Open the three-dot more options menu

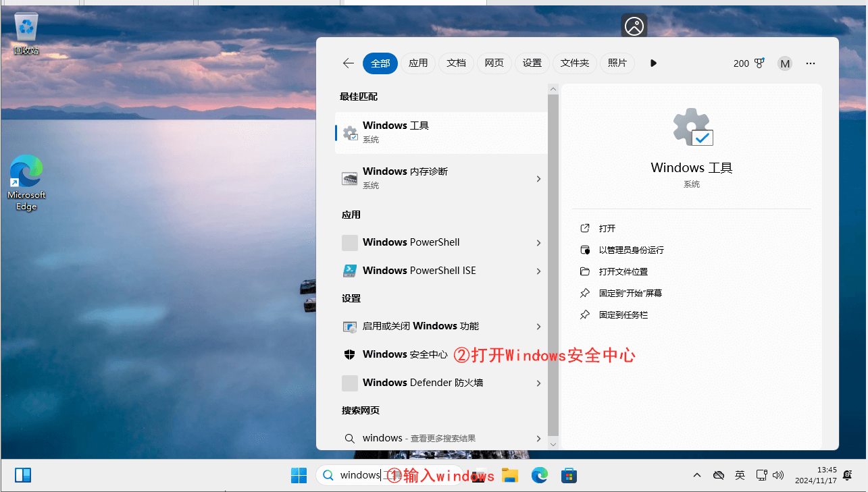pos(811,63)
